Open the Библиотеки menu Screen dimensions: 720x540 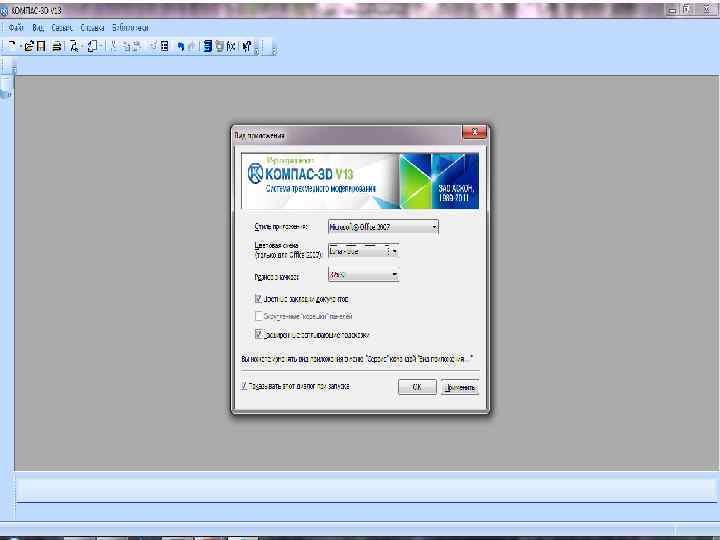click(130, 28)
